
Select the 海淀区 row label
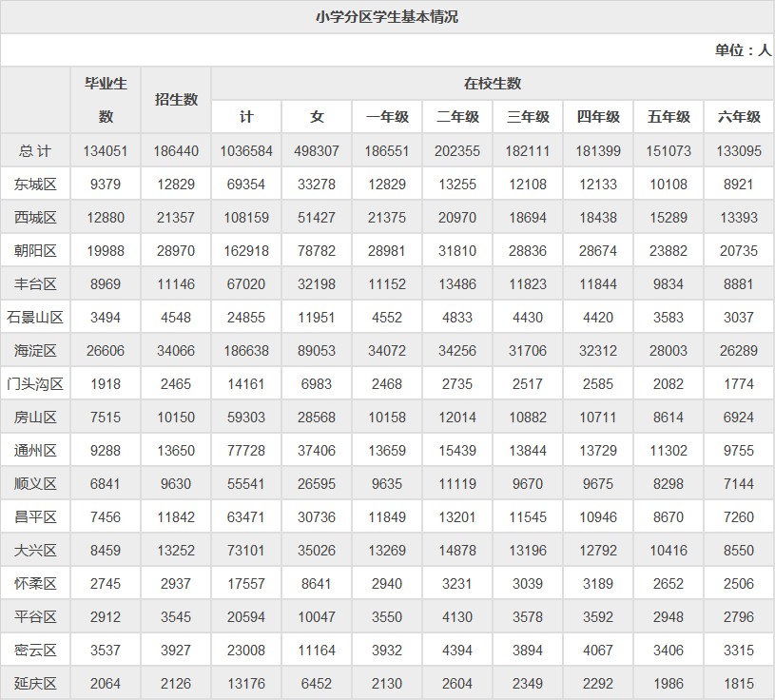[x=35, y=351]
